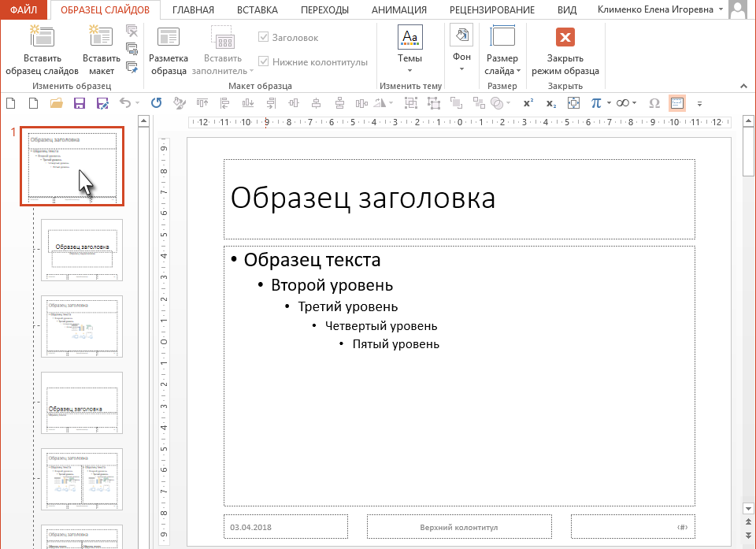This screenshot has height=549, width=756.
Task: Click the Ungroup objects icon
Action: [433, 102]
